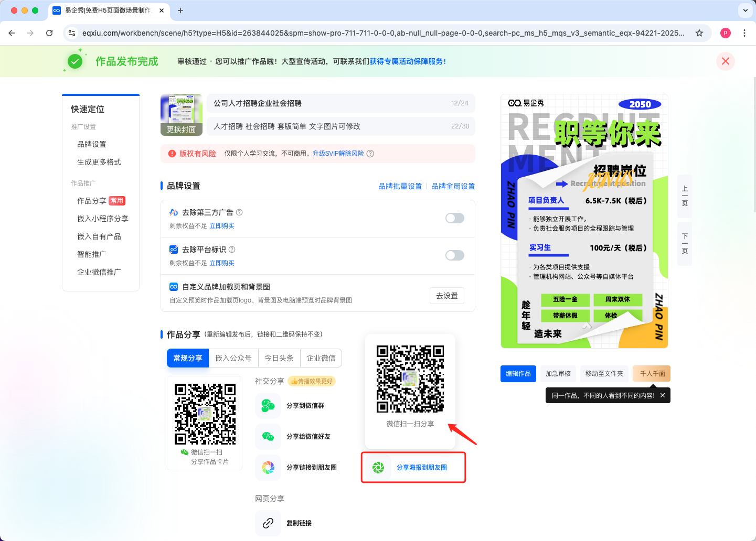Close the 千人千面 tooltip
The height and width of the screenshot is (541, 756).
(x=663, y=396)
